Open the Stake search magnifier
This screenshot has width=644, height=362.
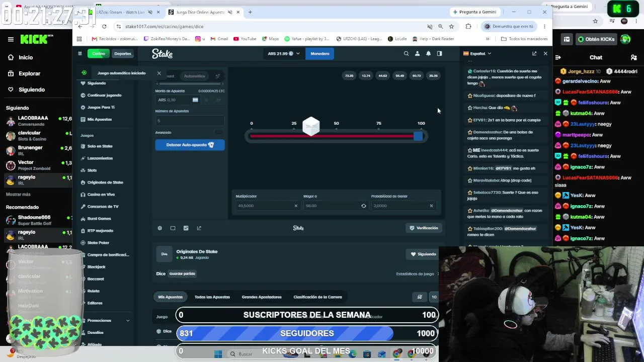pos(406,53)
